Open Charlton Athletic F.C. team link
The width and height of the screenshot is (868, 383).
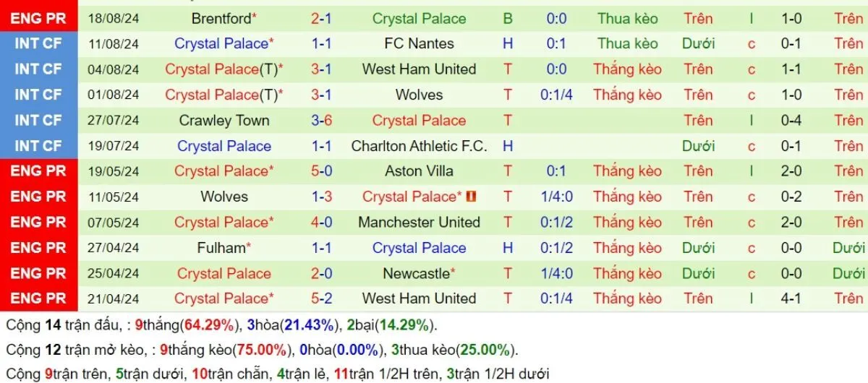[419, 146]
